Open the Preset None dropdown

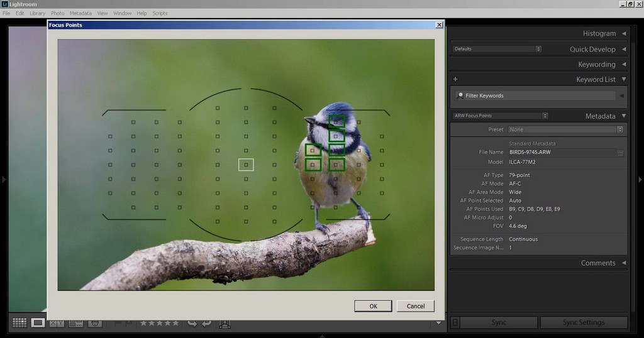coord(565,129)
